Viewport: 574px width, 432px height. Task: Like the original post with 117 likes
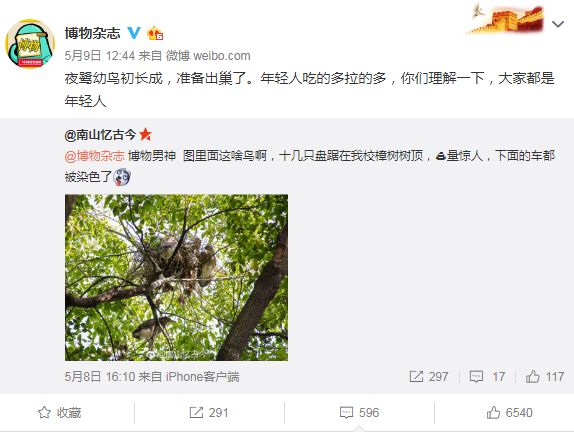pos(544,377)
